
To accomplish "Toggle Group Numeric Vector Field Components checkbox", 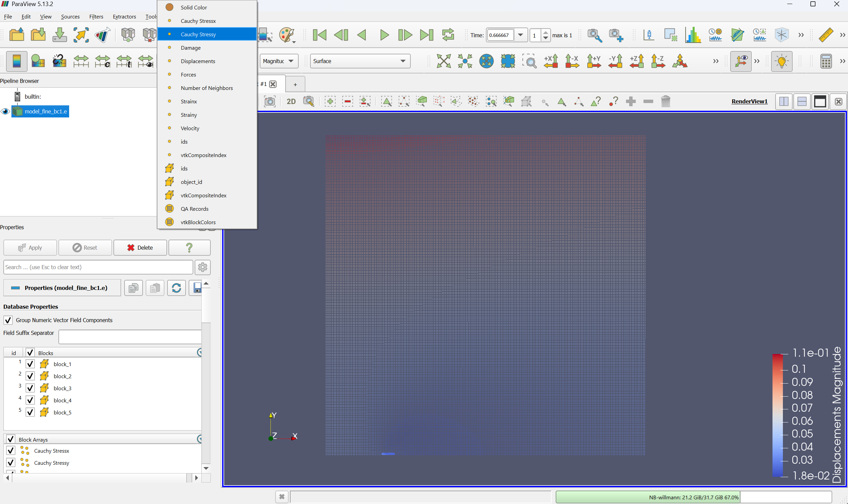I will click(x=8, y=320).
